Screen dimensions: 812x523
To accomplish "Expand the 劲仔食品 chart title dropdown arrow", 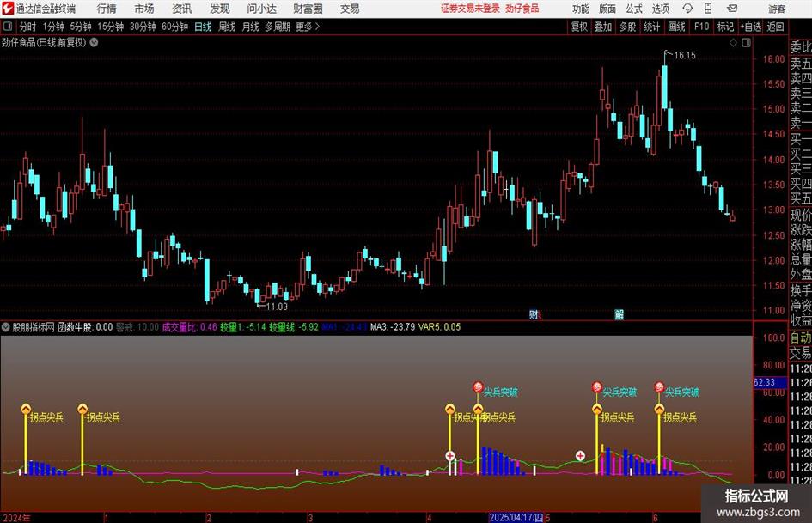I will click(x=94, y=42).
